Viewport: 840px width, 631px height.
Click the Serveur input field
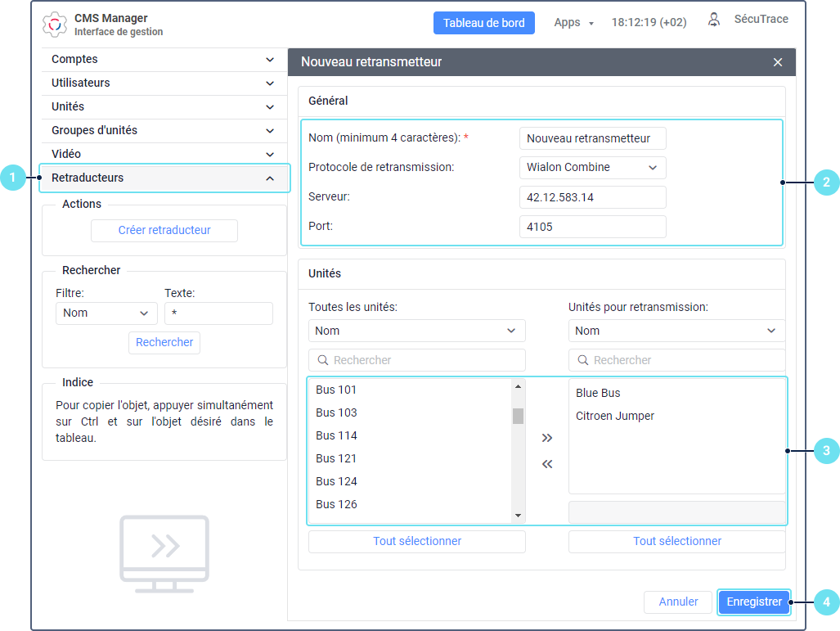coord(592,197)
